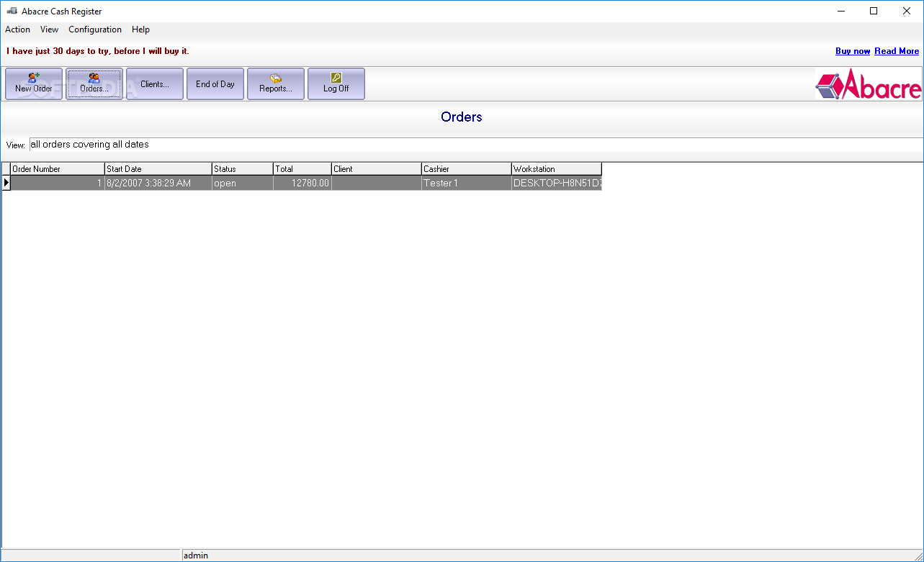Image resolution: width=924 pixels, height=562 pixels.
Task: Minimize the Abacre Cash Register window
Action: [840, 11]
